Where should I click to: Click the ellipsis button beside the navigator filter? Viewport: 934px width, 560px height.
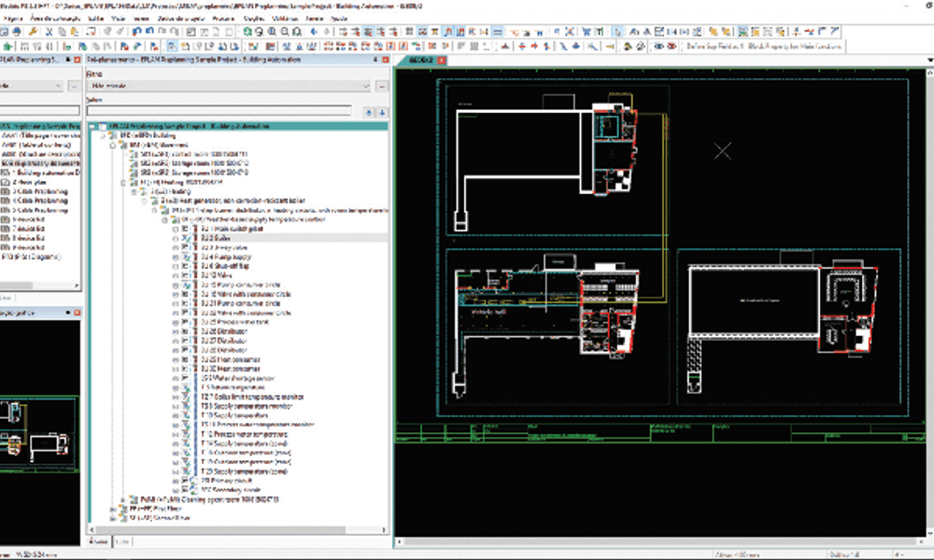click(x=382, y=86)
